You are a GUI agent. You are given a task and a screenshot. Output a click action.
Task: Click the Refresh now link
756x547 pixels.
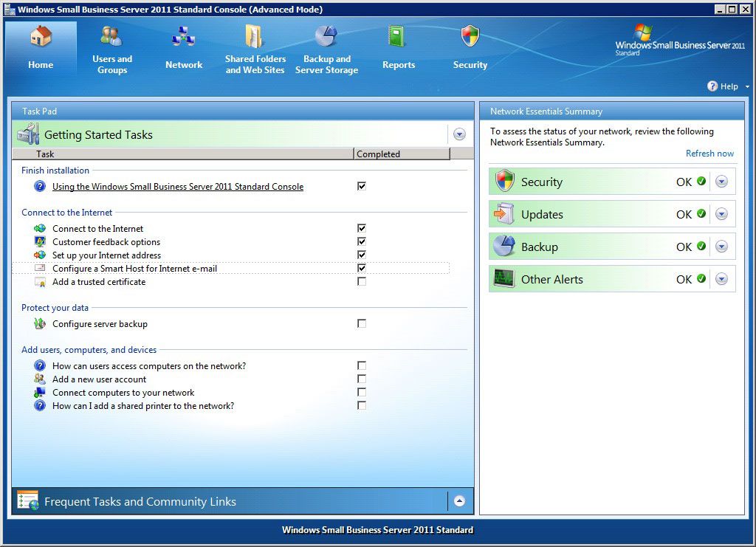(709, 154)
